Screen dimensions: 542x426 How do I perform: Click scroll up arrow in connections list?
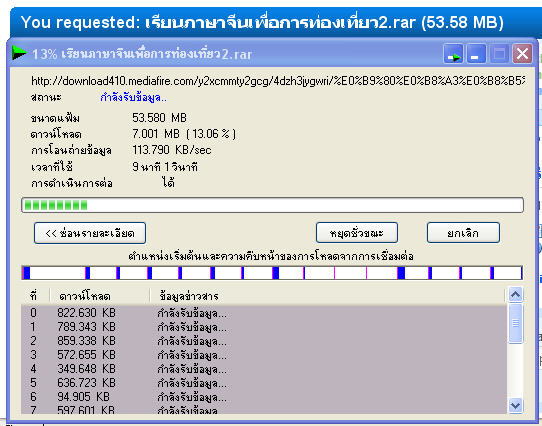click(x=515, y=295)
